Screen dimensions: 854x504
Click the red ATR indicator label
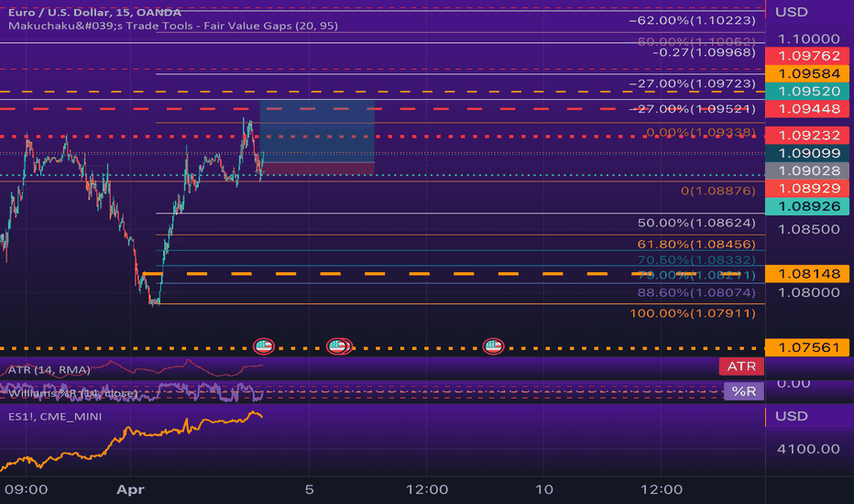click(741, 367)
